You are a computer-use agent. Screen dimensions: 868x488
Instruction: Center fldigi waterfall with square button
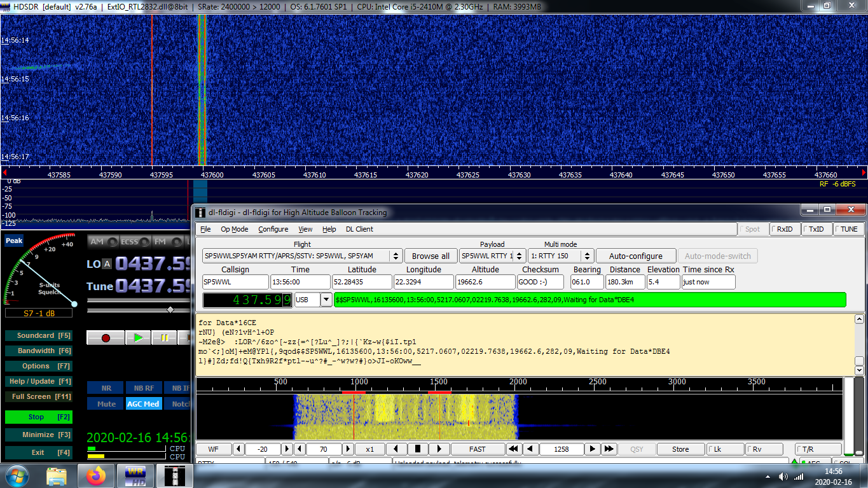(x=418, y=449)
